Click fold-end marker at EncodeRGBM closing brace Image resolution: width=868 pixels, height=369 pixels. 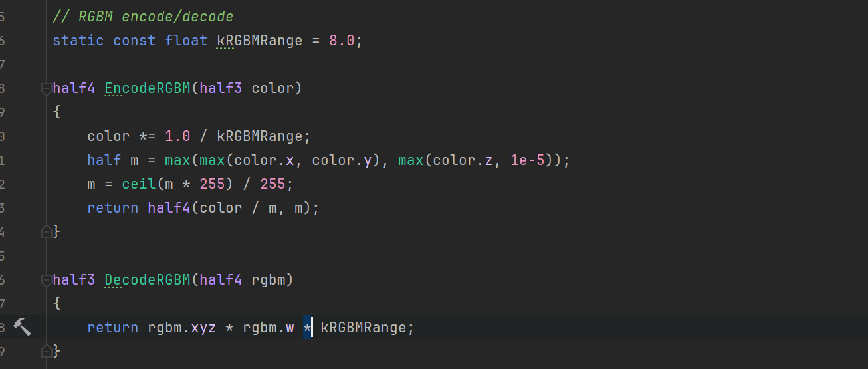[x=46, y=231]
